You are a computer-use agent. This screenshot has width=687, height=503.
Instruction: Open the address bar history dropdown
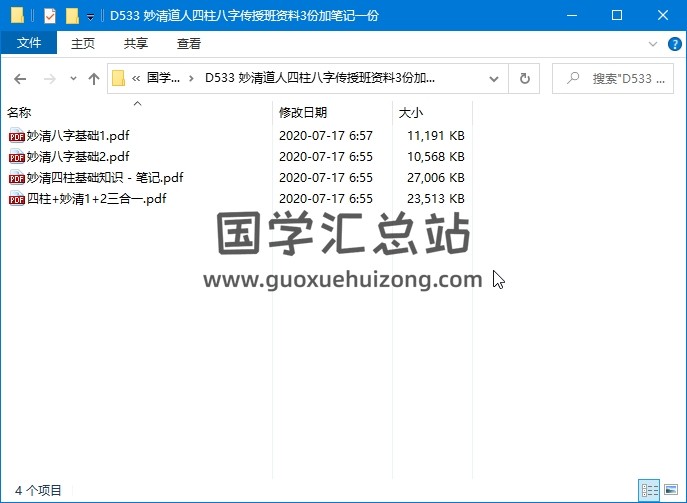pyautogui.click(x=494, y=79)
